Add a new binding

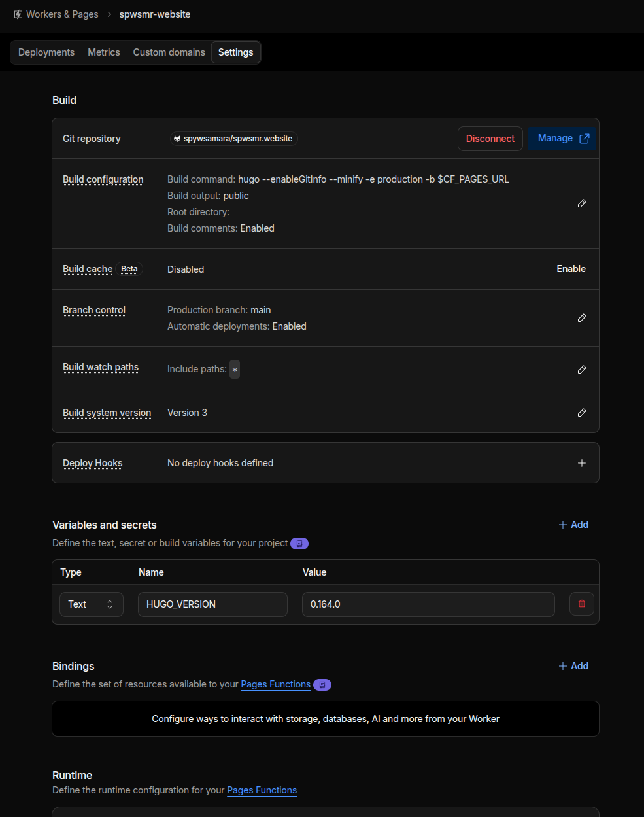(573, 666)
